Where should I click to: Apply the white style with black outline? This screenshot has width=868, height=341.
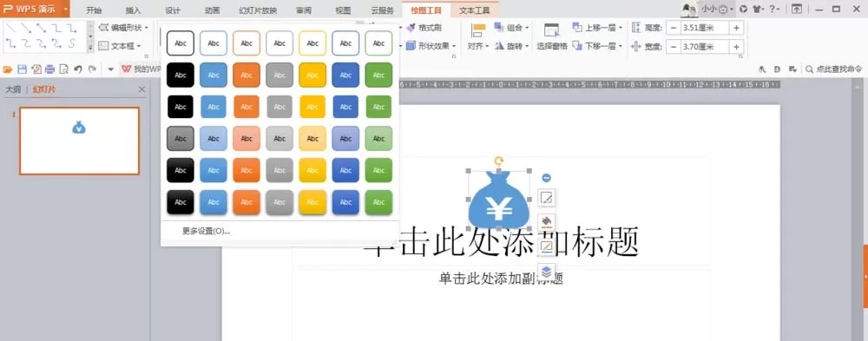(x=181, y=43)
